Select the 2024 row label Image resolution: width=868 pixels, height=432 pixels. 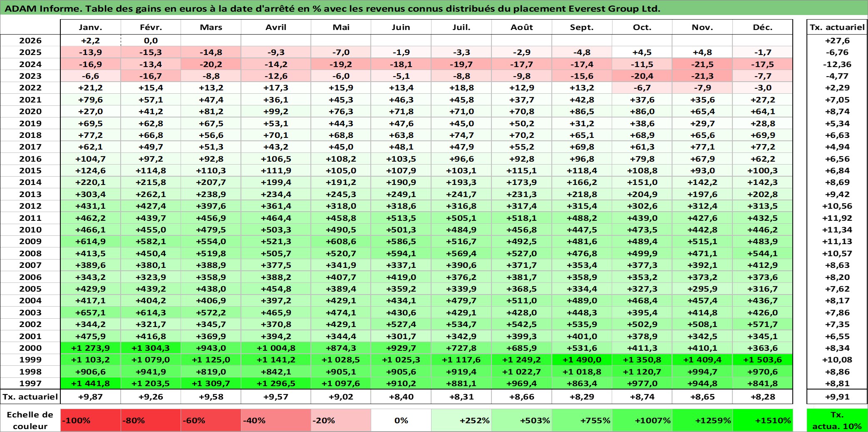point(30,64)
